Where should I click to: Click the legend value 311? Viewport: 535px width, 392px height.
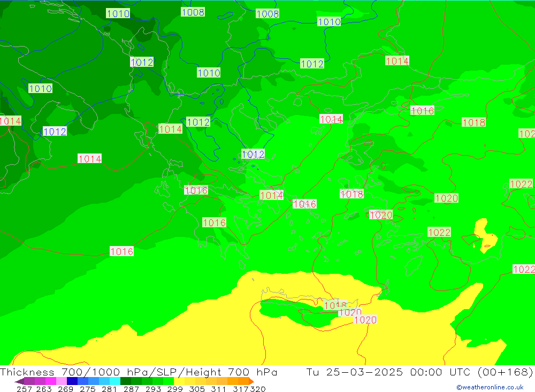pos(218,389)
